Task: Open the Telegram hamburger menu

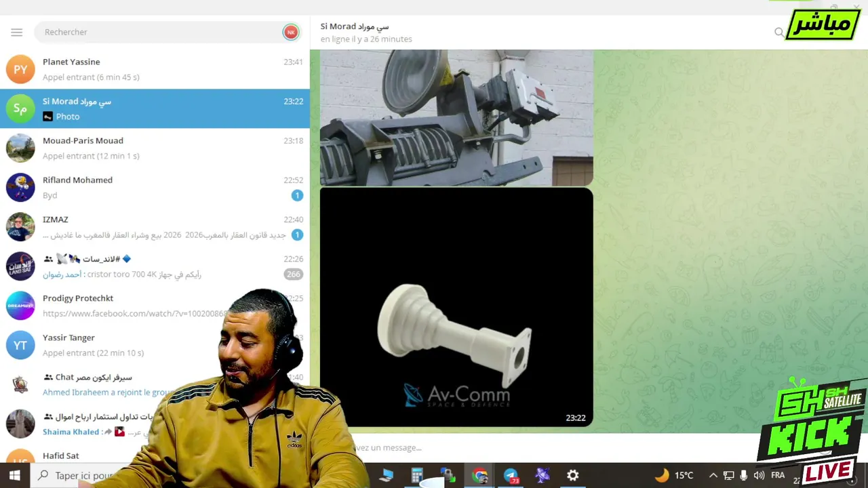Action: pyautogui.click(x=17, y=32)
